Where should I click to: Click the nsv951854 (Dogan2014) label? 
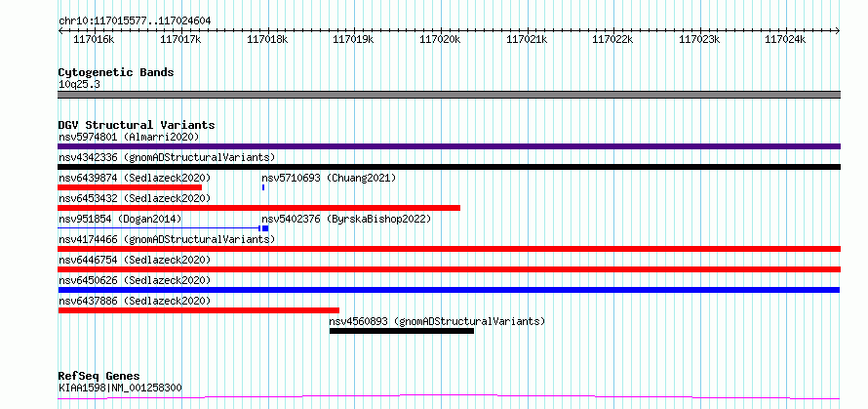pyautogui.click(x=120, y=219)
